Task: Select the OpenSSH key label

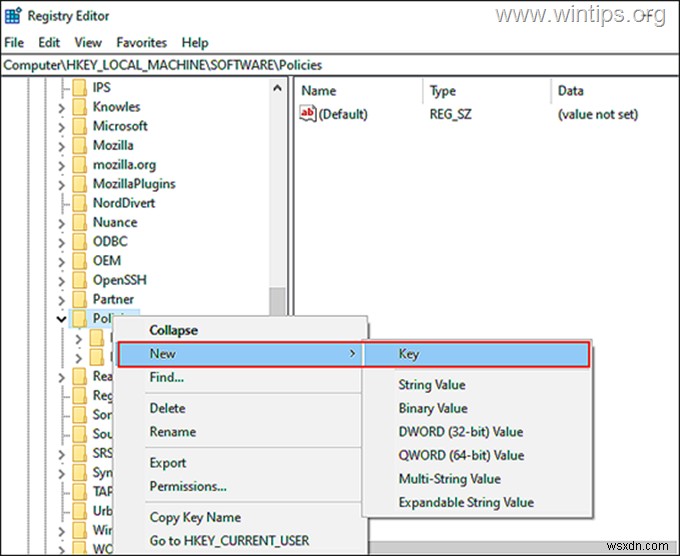Action: coord(120,280)
